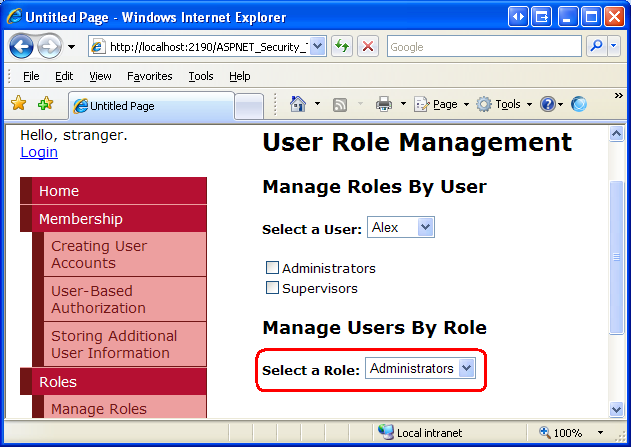
Task: Open zoom level dropdown arrow
Action: tap(600, 433)
